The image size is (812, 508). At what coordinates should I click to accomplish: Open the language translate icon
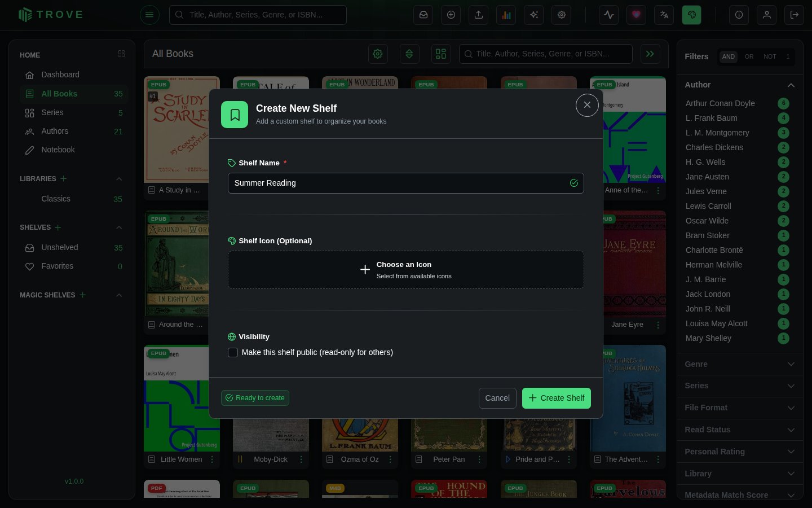(x=664, y=15)
